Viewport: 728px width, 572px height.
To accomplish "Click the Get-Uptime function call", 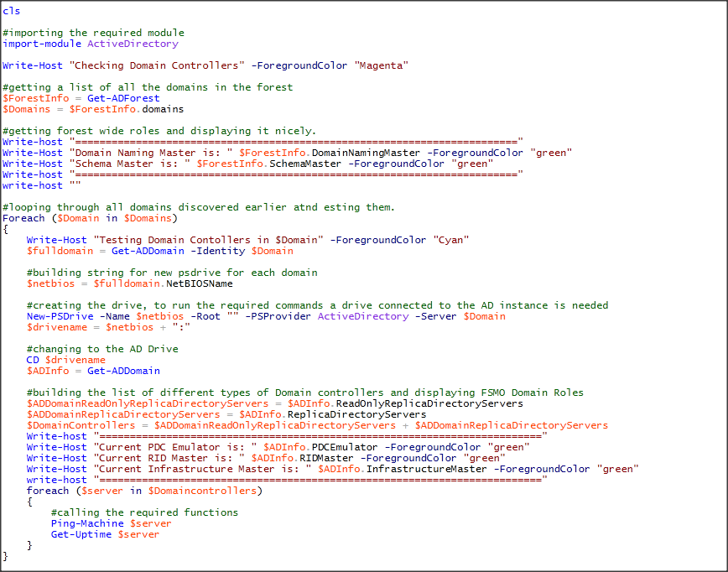I will (81, 534).
